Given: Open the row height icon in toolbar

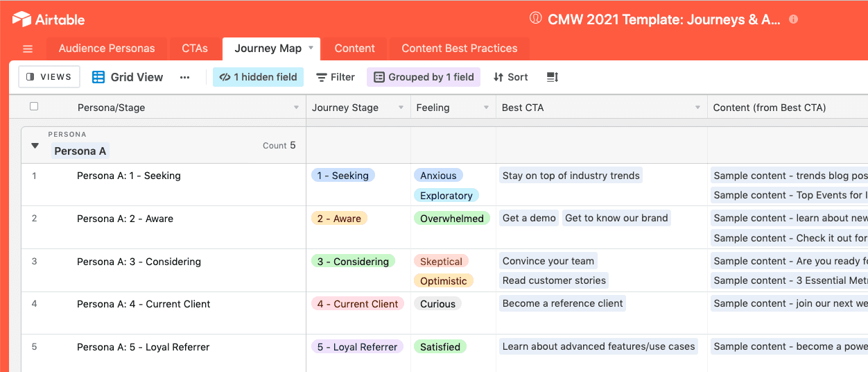Looking at the screenshot, I should (x=553, y=77).
